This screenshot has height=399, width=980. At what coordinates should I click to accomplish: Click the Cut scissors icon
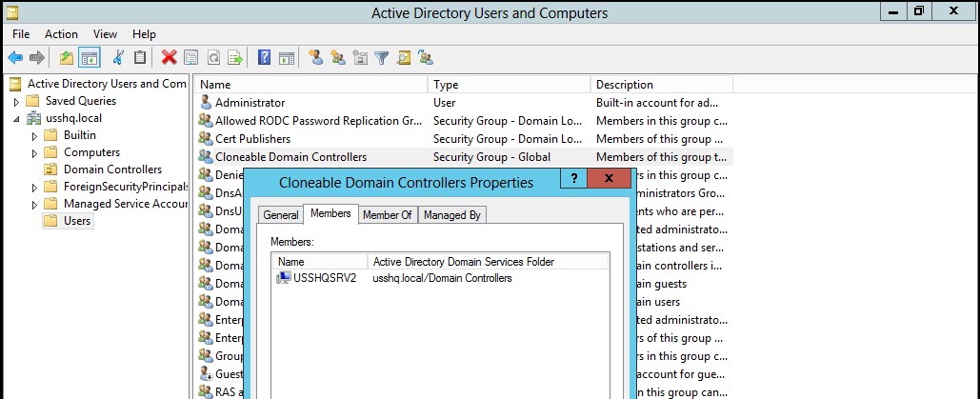117,58
